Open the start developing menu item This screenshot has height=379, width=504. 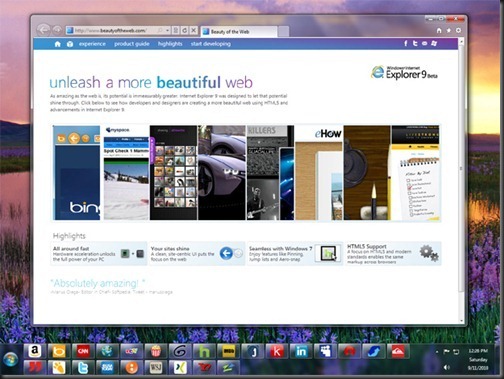coord(211,44)
